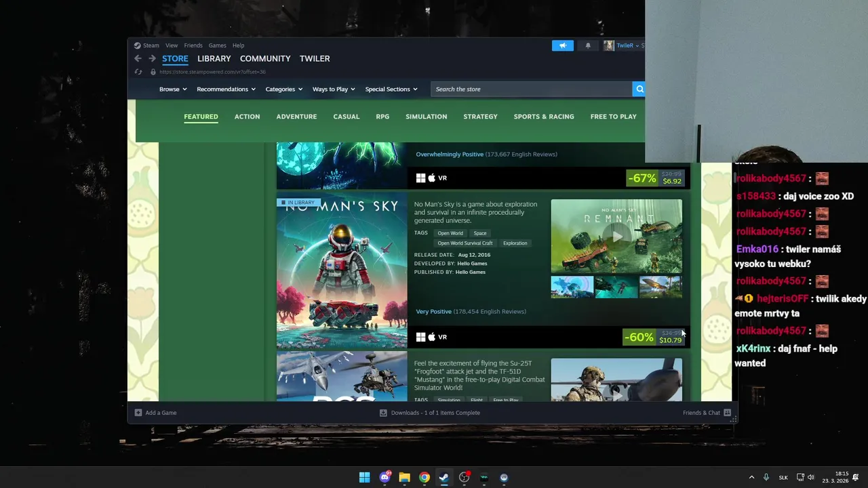The height and width of the screenshot is (488, 868).
Task: Click the microphone tray icon
Action: (766, 477)
